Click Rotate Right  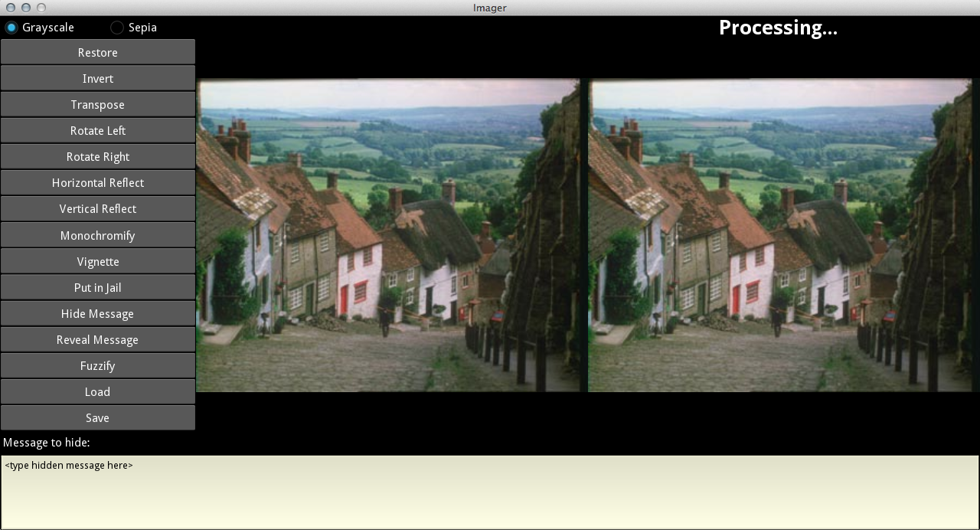[x=98, y=157]
